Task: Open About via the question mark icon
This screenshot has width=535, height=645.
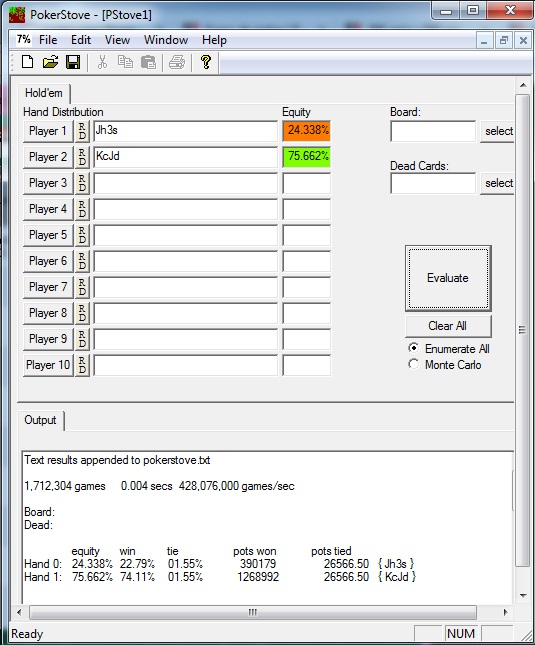Action: tap(206, 62)
